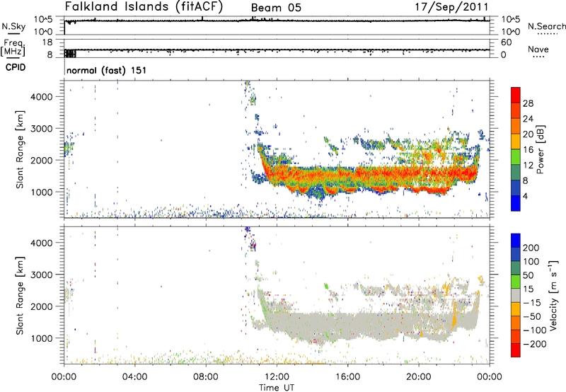Click the '-200' velocity scale value
Screen dimensions: 566x392
[535, 344]
